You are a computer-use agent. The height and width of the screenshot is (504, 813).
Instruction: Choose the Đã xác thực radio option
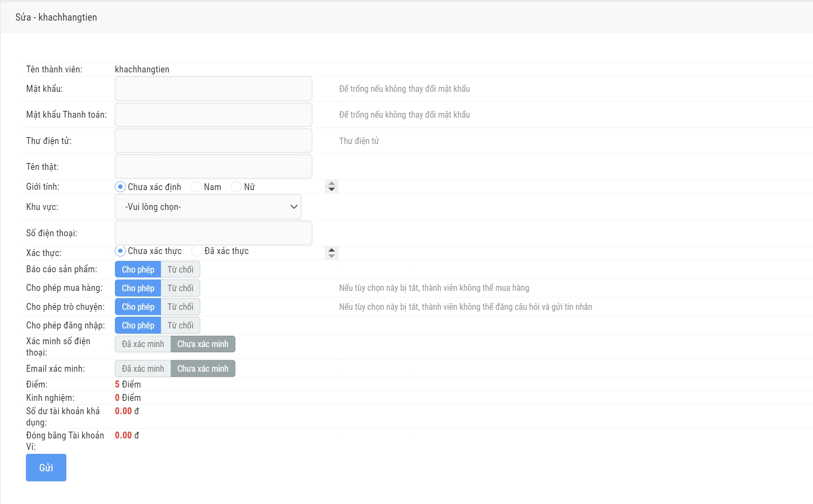click(197, 251)
